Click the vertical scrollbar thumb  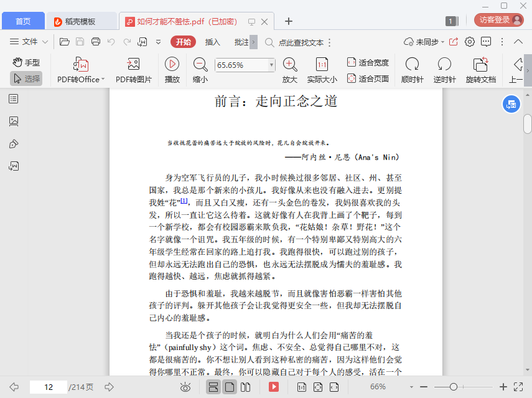[527, 124]
